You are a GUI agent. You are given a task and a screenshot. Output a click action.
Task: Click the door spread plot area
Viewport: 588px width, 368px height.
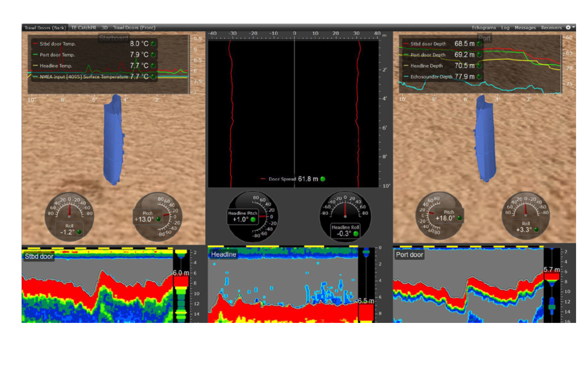[293, 114]
